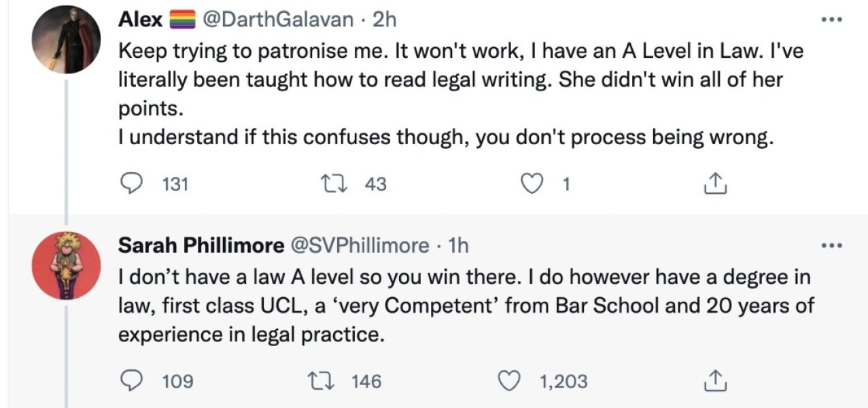Open Alex's tweet text about A Level

449,80
